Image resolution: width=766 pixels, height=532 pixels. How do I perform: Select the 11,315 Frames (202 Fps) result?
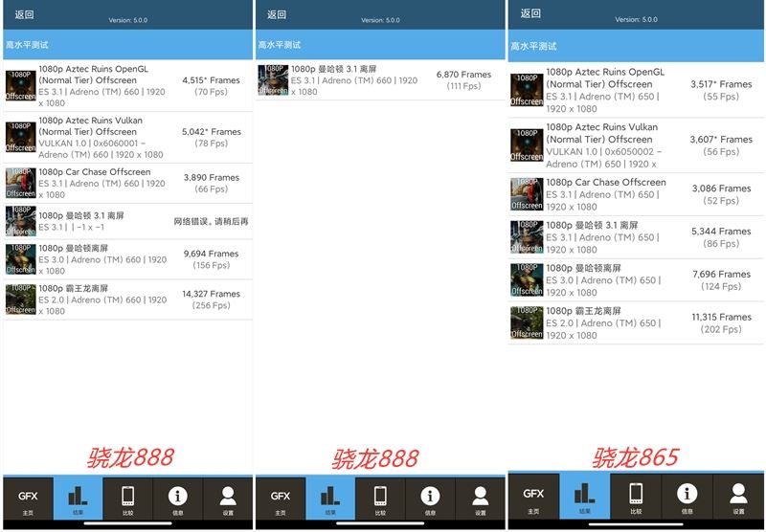721,323
